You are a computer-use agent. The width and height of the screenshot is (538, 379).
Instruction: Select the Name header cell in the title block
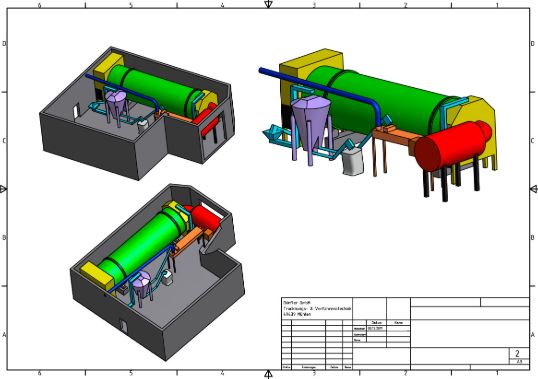pyautogui.click(x=398, y=322)
